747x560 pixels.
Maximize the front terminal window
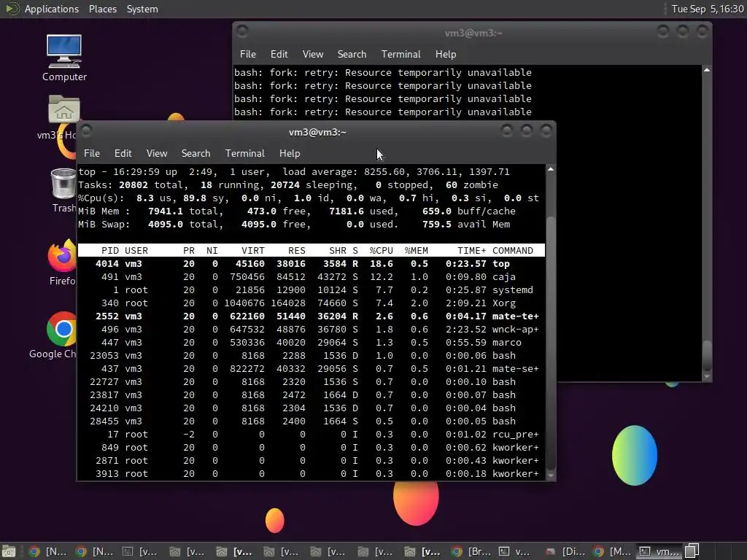point(527,131)
